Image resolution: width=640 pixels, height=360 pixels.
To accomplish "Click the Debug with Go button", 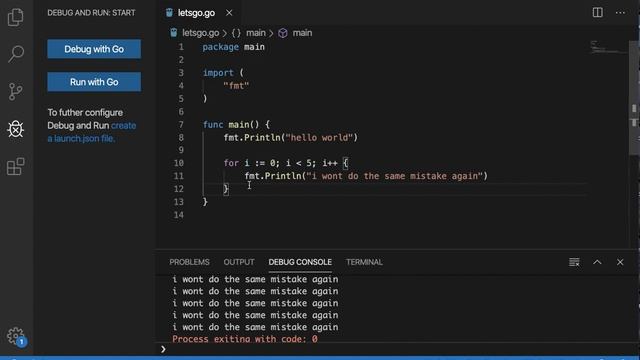I will click(94, 49).
